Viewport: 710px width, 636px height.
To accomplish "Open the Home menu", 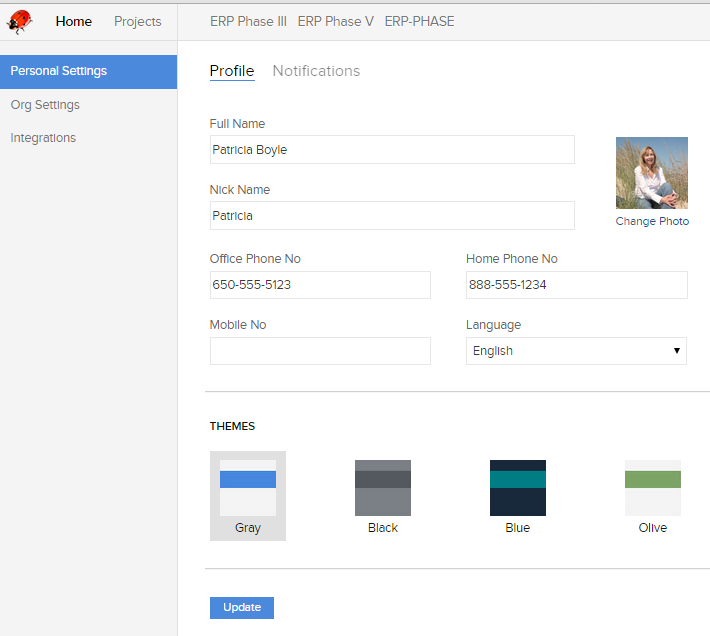I will pyautogui.click(x=73, y=21).
